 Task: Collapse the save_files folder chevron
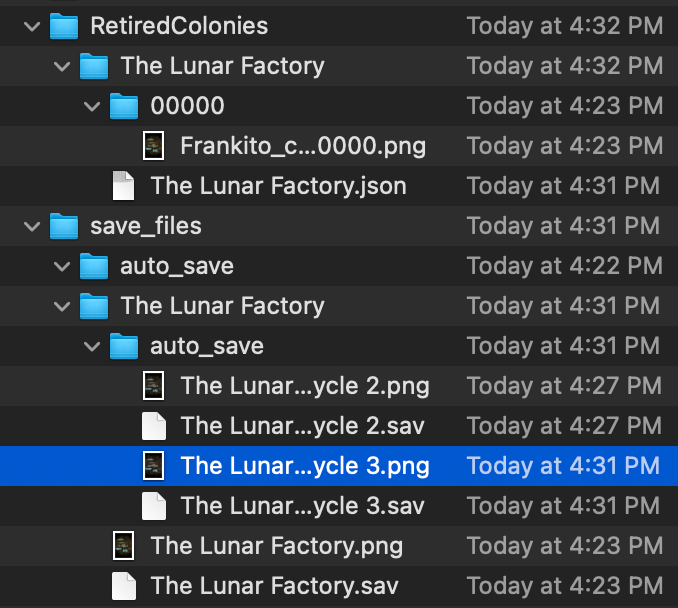coord(31,226)
